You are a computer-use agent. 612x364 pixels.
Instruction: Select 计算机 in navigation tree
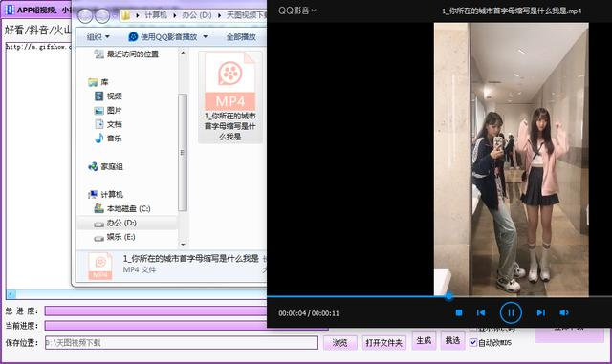[106, 194]
